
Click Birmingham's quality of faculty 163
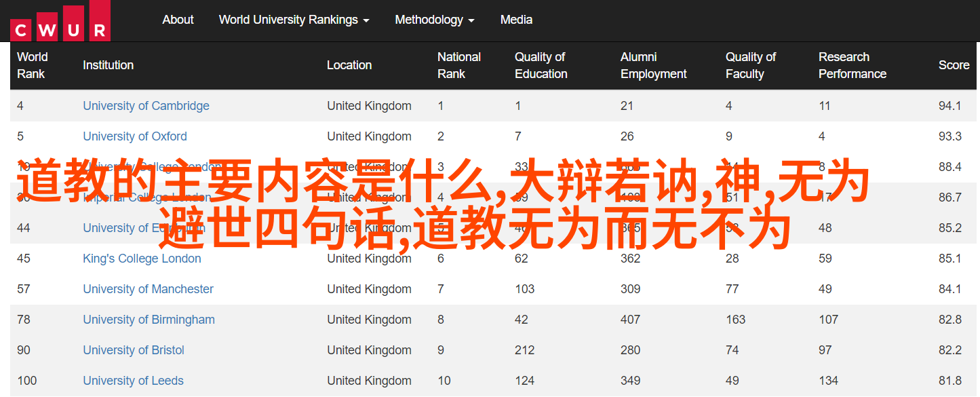tap(736, 320)
